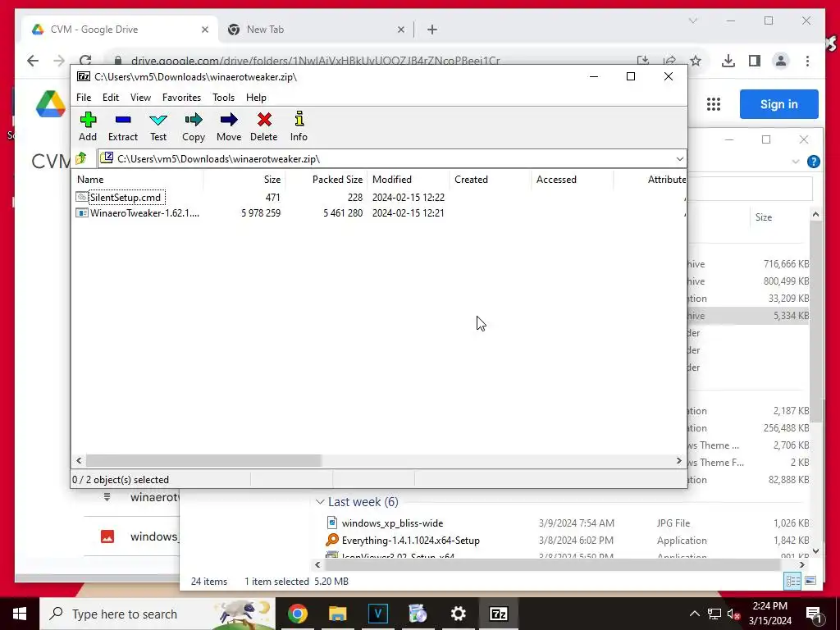Sort 7-Zip list by Name column
Screen dimensions: 840x630
138,180
